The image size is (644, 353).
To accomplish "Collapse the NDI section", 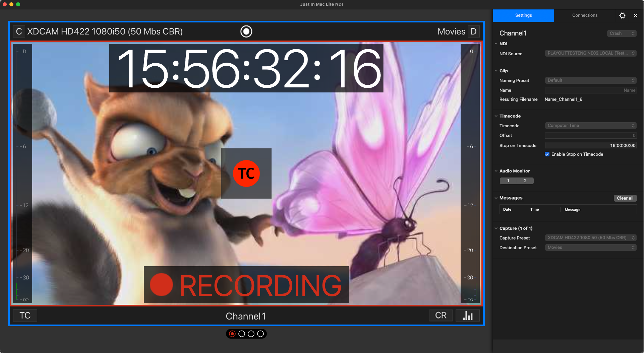I will pos(496,44).
